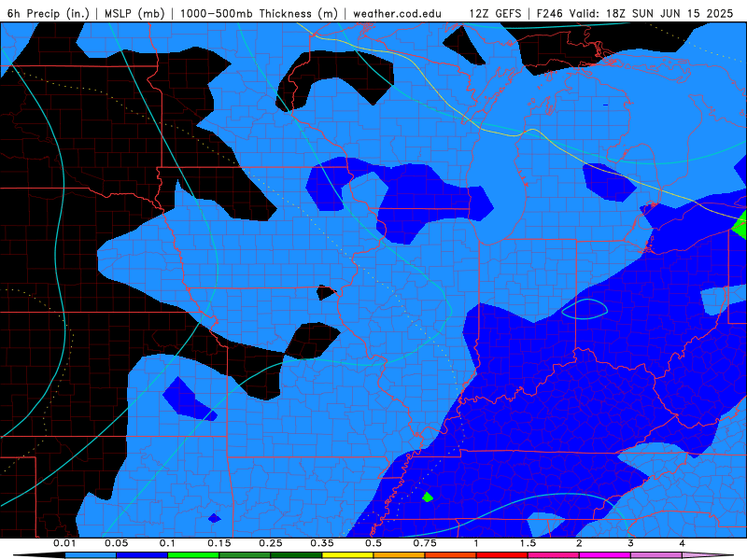
Task: Click the green precip patch at the map's right edge
Action: [740, 225]
